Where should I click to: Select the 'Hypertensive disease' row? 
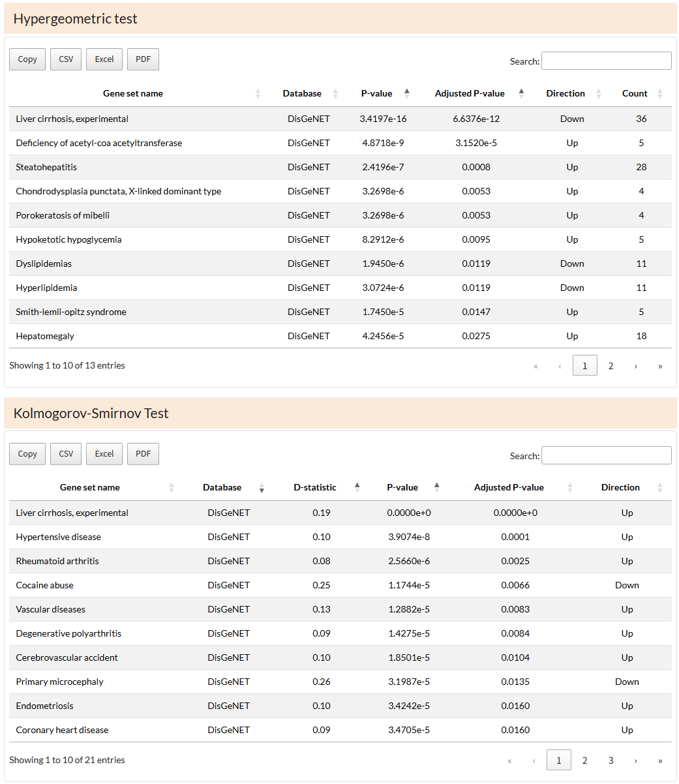click(340, 537)
